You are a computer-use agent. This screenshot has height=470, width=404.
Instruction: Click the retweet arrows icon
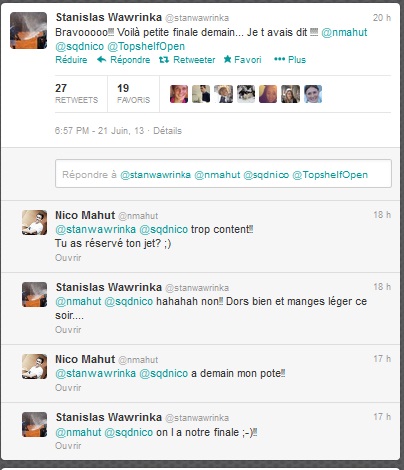164,60
